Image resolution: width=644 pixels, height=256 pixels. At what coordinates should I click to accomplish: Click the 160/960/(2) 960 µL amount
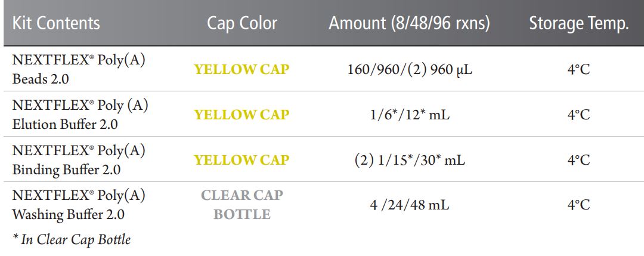tap(410, 69)
